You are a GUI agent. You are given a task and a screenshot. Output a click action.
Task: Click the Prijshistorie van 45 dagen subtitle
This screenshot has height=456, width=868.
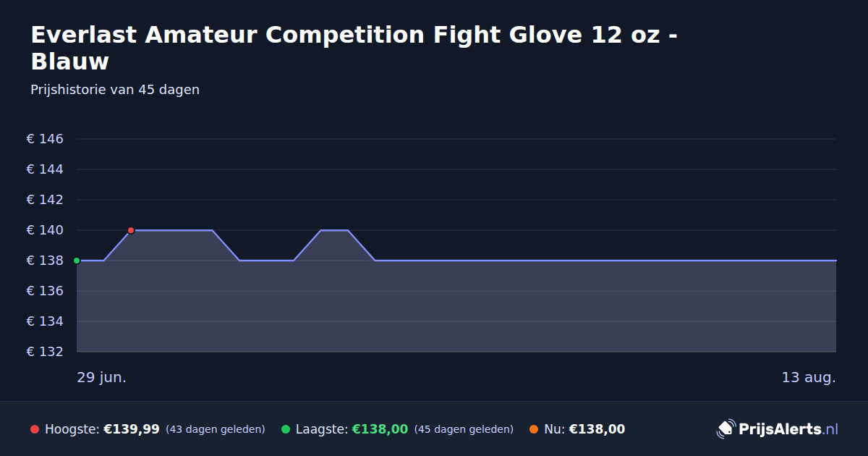coord(115,90)
